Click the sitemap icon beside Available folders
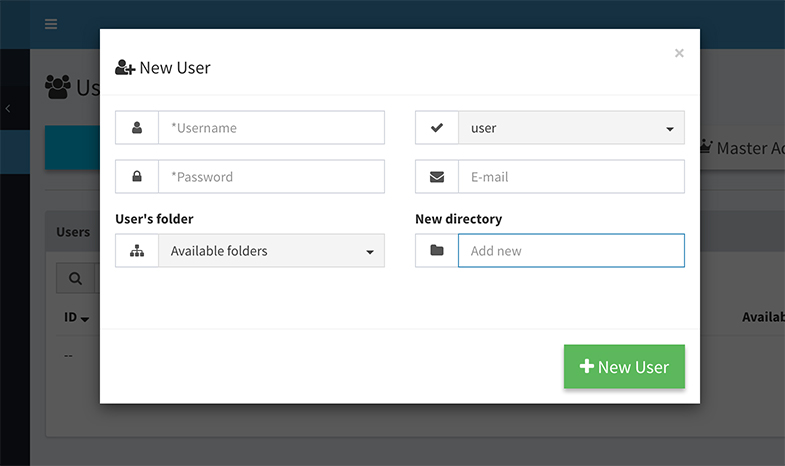Viewport: 785px width, 466px height. point(137,251)
